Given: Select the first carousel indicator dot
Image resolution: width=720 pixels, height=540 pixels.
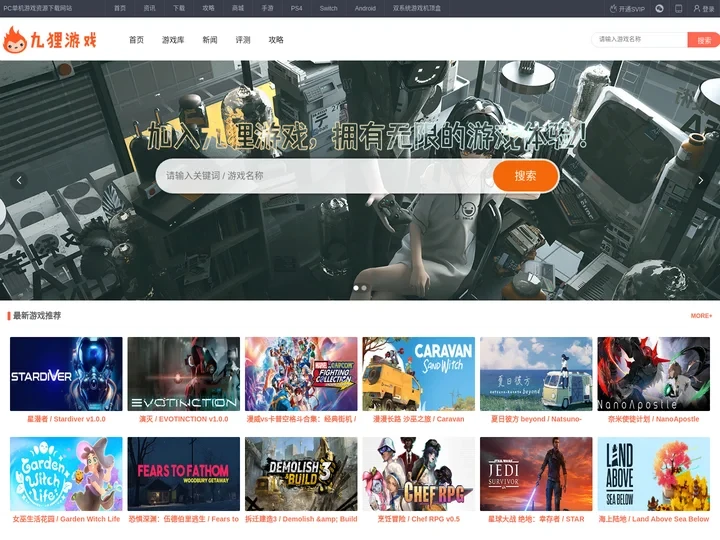Looking at the screenshot, I should (356, 288).
